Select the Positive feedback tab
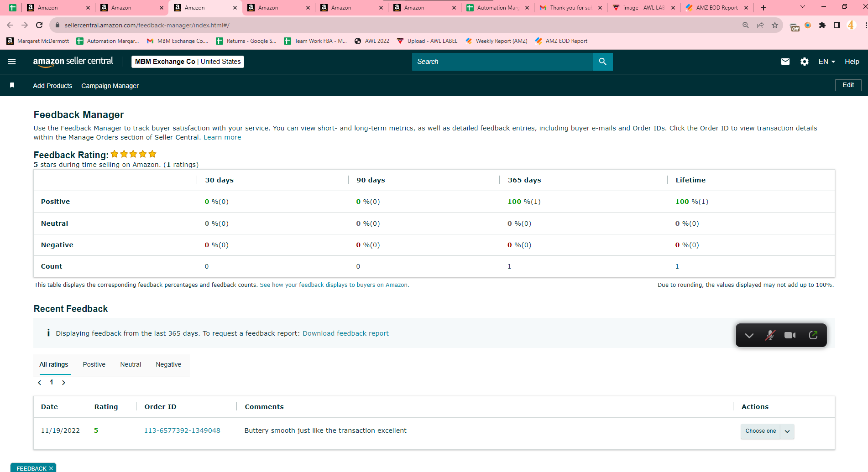Screen dimensions: 868x472 tap(94, 364)
